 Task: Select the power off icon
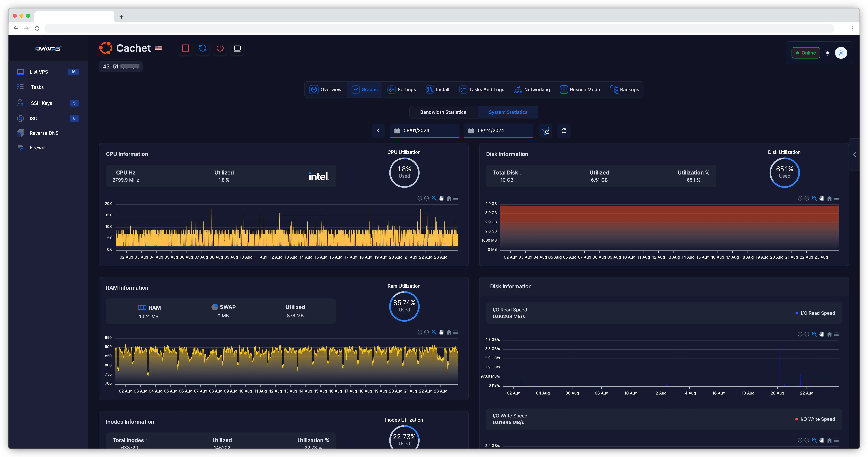tap(220, 48)
